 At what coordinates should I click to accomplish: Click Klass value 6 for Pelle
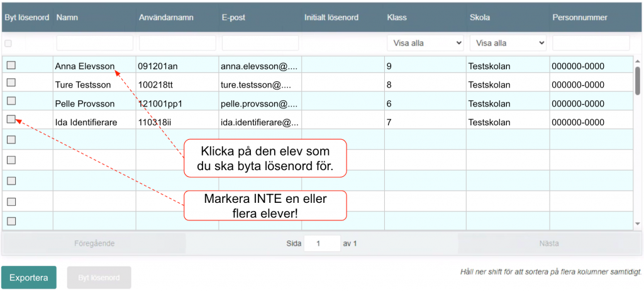tap(389, 104)
